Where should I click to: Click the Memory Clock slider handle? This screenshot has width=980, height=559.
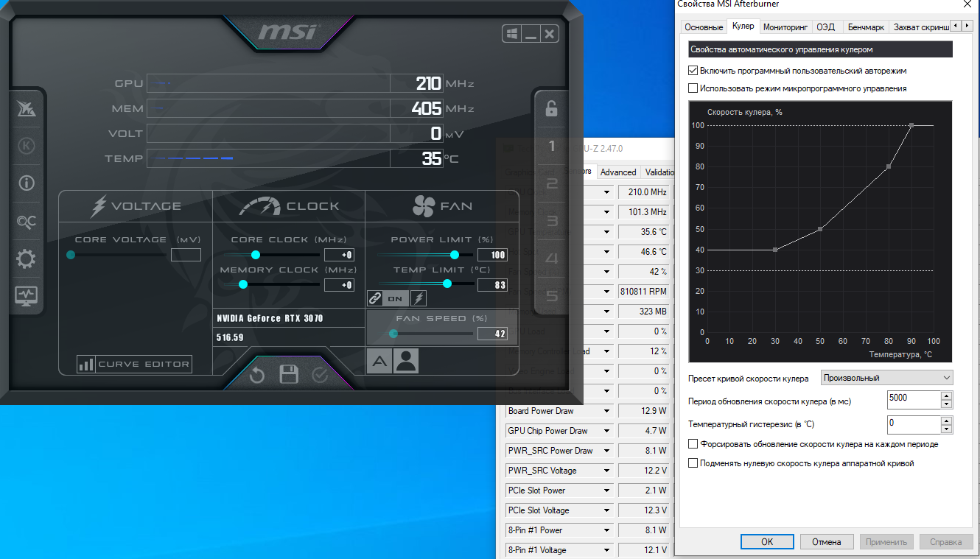pyautogui.click(x=243, y=284)
